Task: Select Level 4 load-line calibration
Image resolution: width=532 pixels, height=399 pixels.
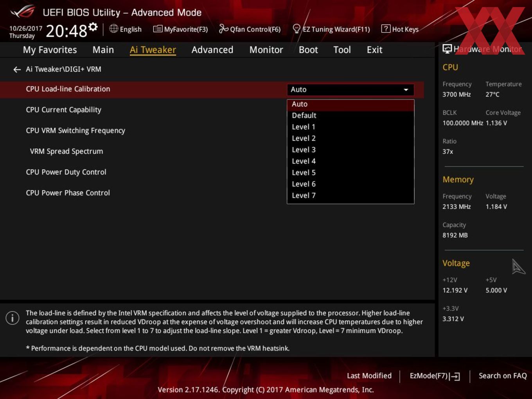Action: [x=350, y=161]
